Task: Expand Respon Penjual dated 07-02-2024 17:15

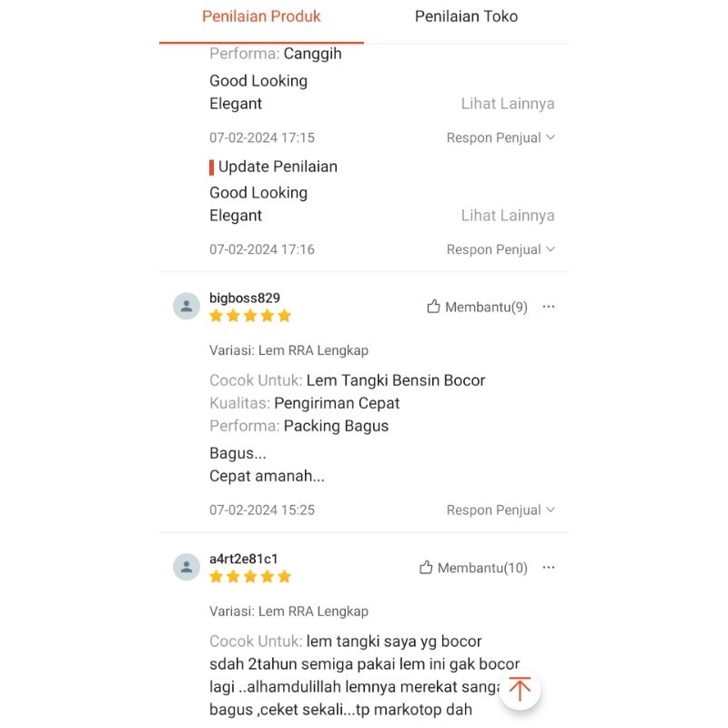Action: [500, 138]
